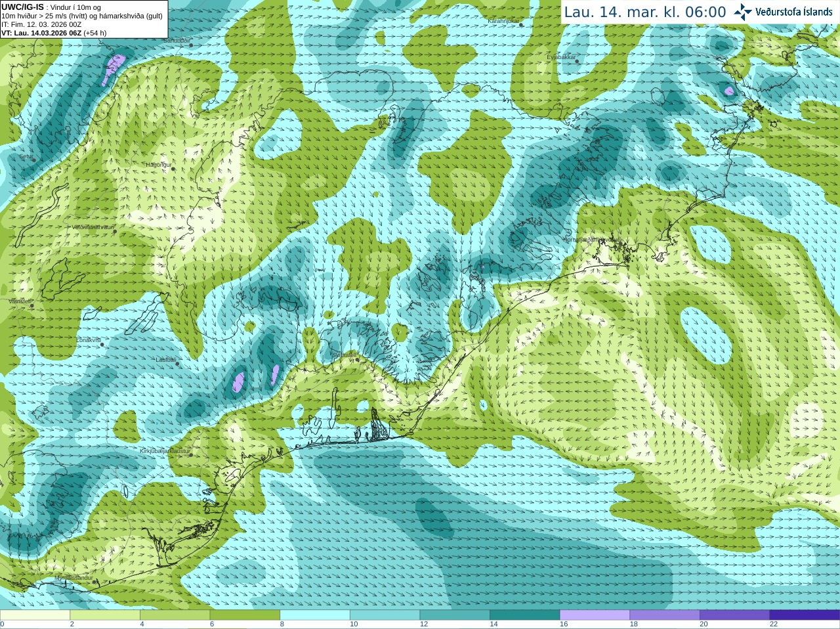
Task: Click the Hágöngur station label
Action: (158, 165)
